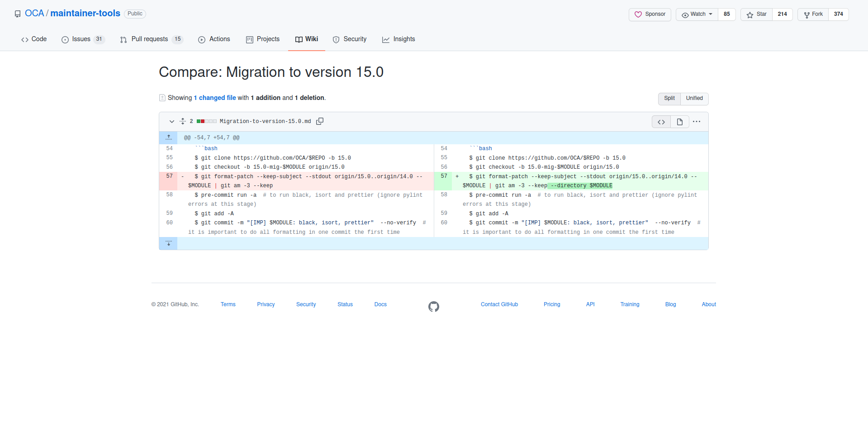This screenshot has height=422, width=868.
Task: Expand diff lines upward above line 54
Action: coord(168,138)
